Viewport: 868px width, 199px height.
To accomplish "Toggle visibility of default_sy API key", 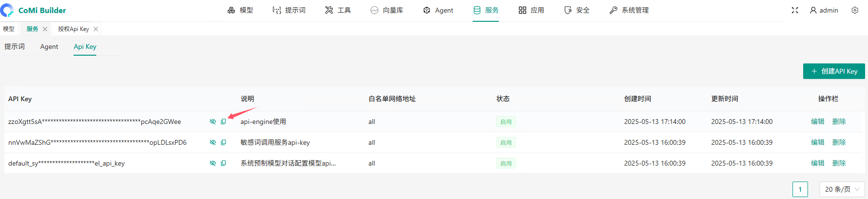I will (213, 163).
